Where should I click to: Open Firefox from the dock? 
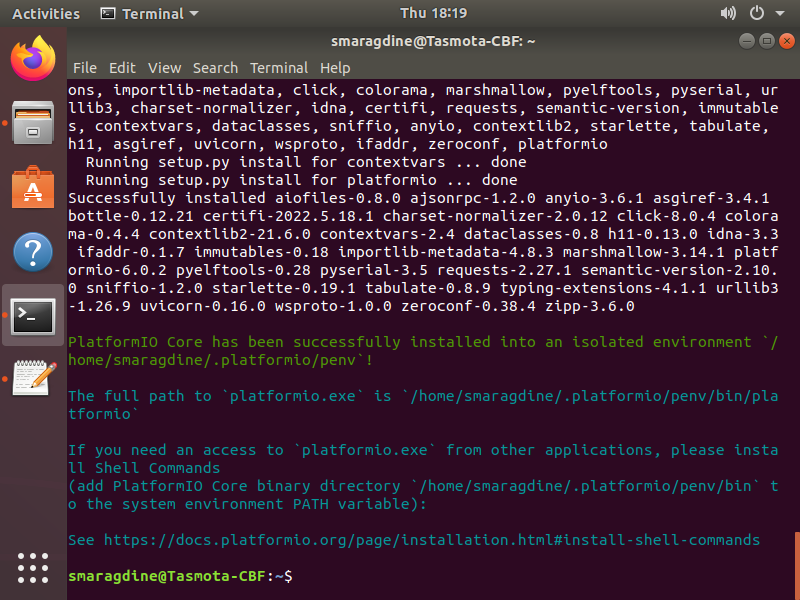[33, 58]
